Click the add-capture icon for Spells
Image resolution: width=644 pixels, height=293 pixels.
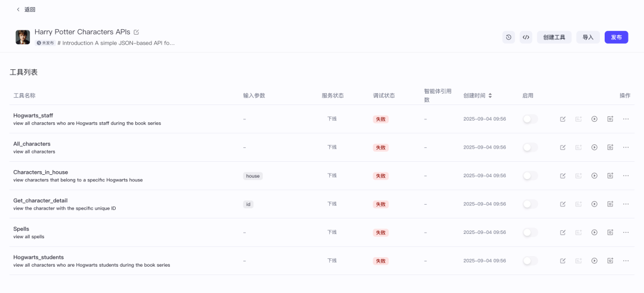click(x=611, y=232)
